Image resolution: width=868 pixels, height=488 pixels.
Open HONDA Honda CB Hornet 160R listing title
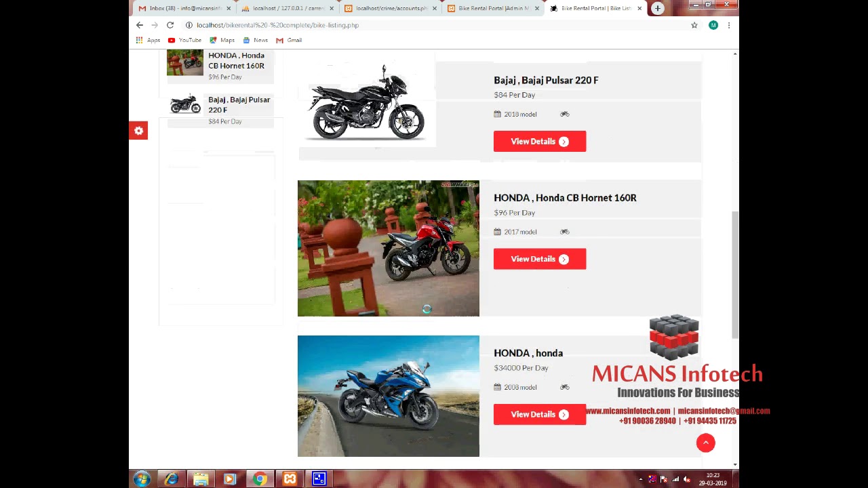[565, 198]
